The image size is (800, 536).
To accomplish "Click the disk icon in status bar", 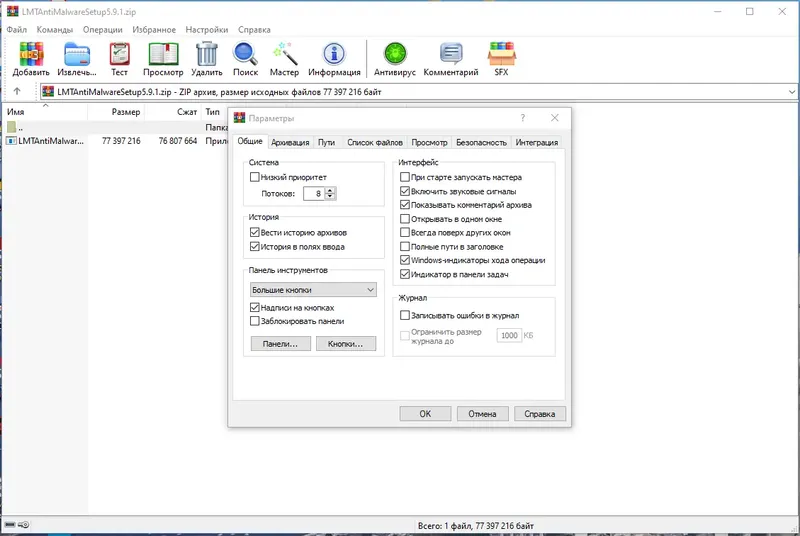I will click(10, 525).
